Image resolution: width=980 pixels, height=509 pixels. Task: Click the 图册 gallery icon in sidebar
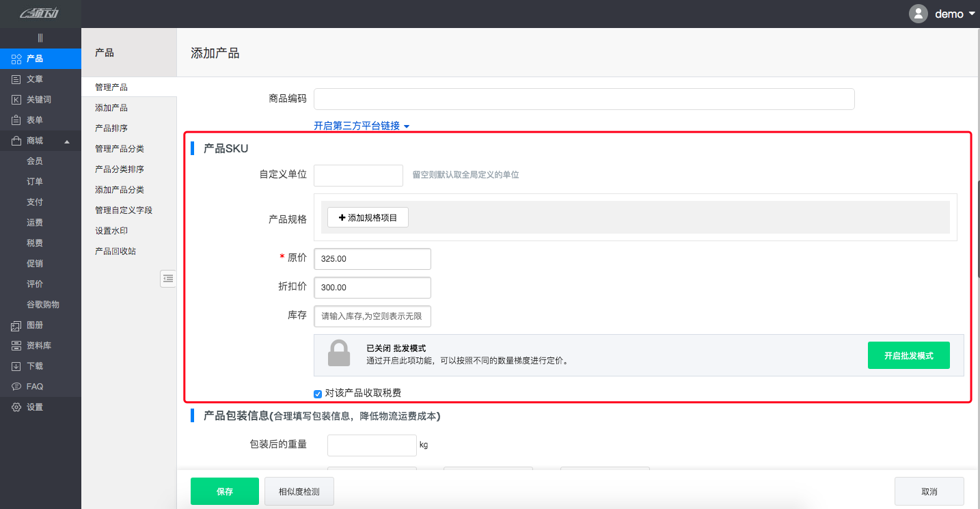(16, 325)
